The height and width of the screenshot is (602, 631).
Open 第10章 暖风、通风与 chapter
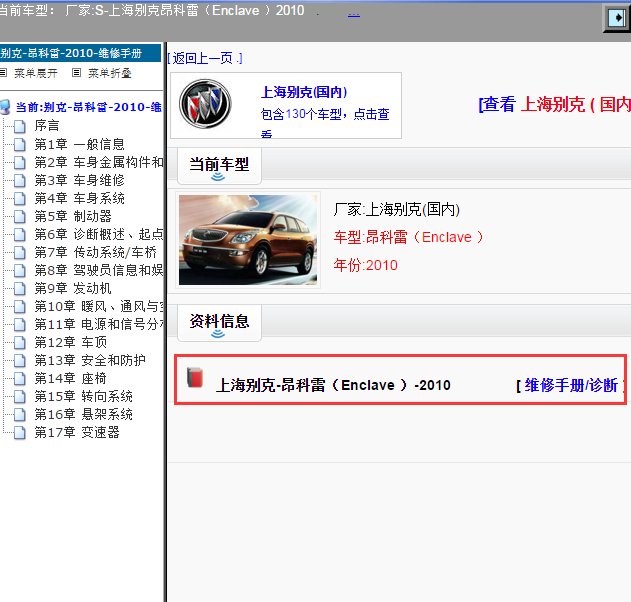point(99,307)
